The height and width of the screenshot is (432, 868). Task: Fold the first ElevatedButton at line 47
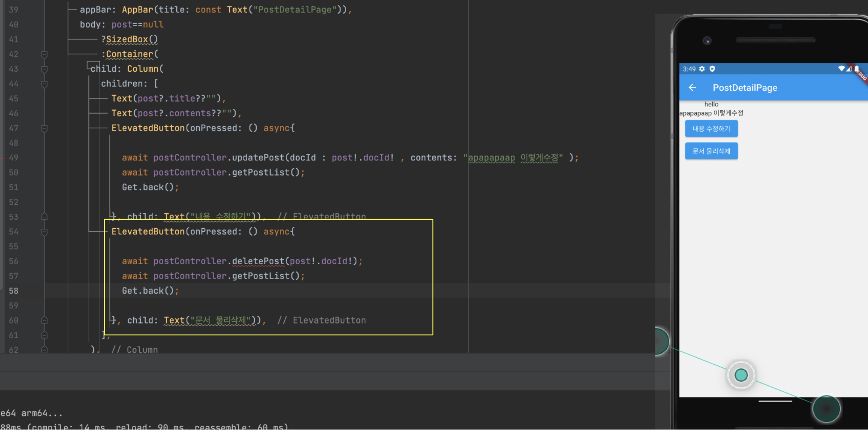[x=44, y=128]
